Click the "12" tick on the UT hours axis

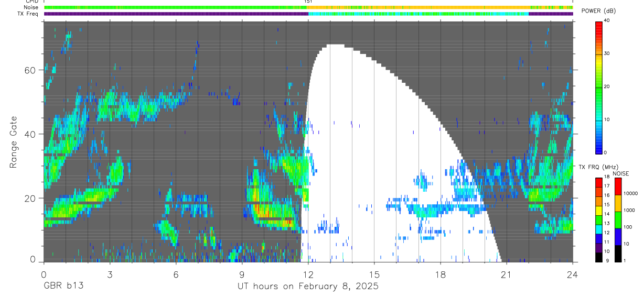(x=308, y=274)
